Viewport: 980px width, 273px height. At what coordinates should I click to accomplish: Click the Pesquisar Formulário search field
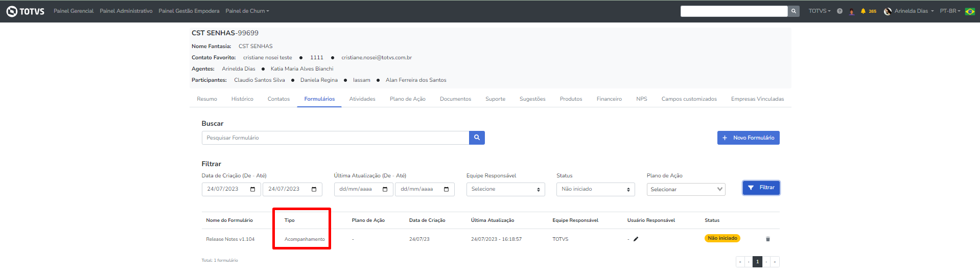[x=335, y=138]
